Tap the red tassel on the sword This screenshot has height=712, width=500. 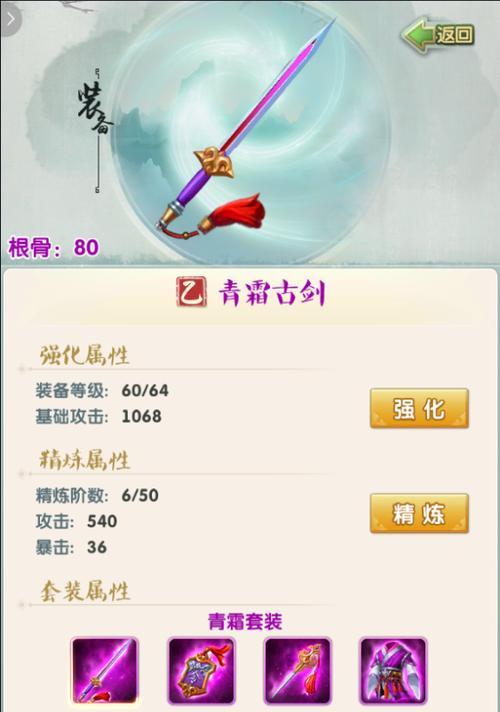point(236,213)
